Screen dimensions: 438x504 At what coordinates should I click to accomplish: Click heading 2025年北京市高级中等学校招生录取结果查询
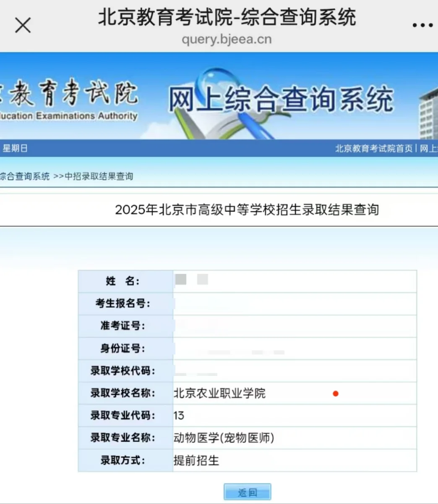click(247, 210)
